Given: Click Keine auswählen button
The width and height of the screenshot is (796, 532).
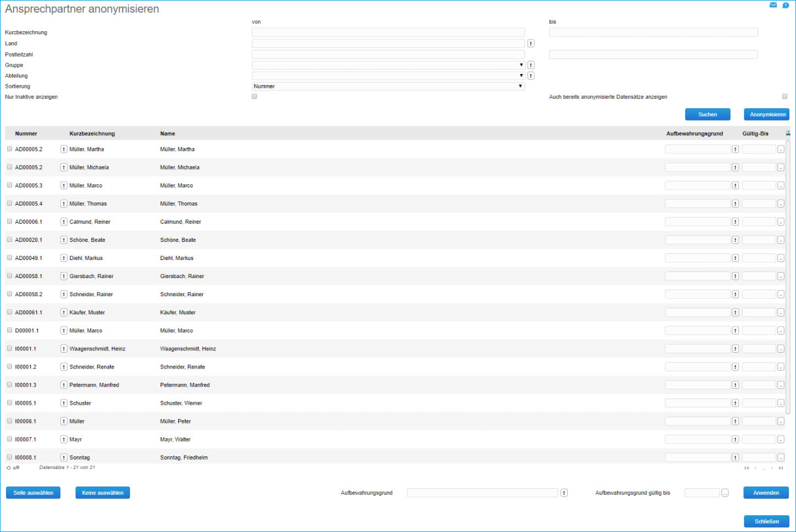Looking at the screenshot, I should coord(103,493).
